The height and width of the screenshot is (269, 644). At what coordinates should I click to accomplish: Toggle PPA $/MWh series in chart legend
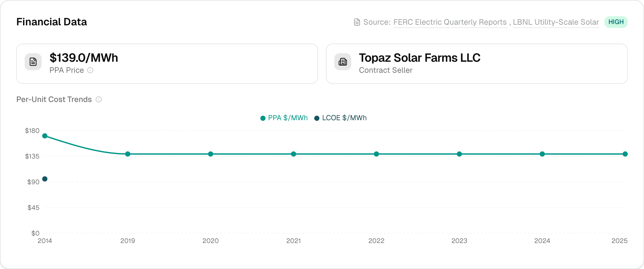[x=284, y=118]
